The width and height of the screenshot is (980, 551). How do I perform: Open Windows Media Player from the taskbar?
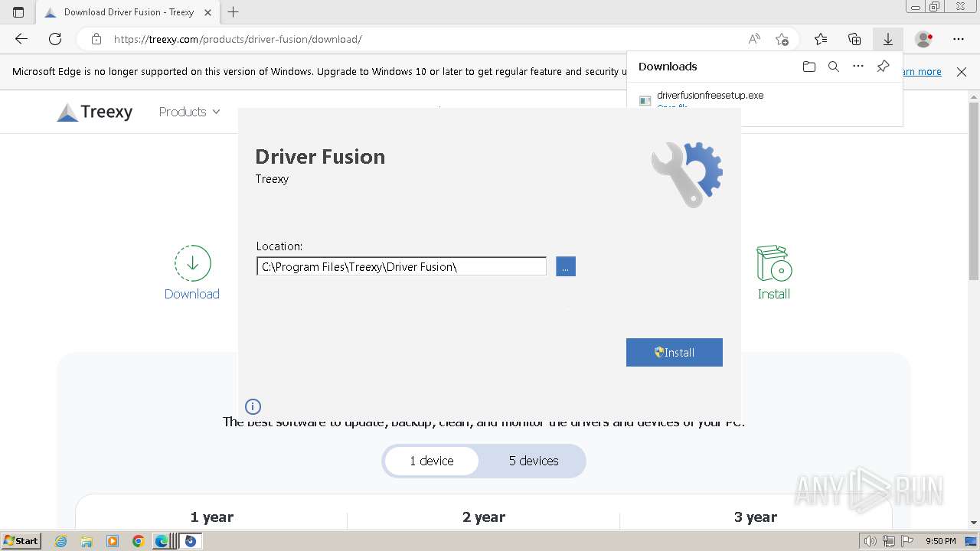[x=113, y=541]
